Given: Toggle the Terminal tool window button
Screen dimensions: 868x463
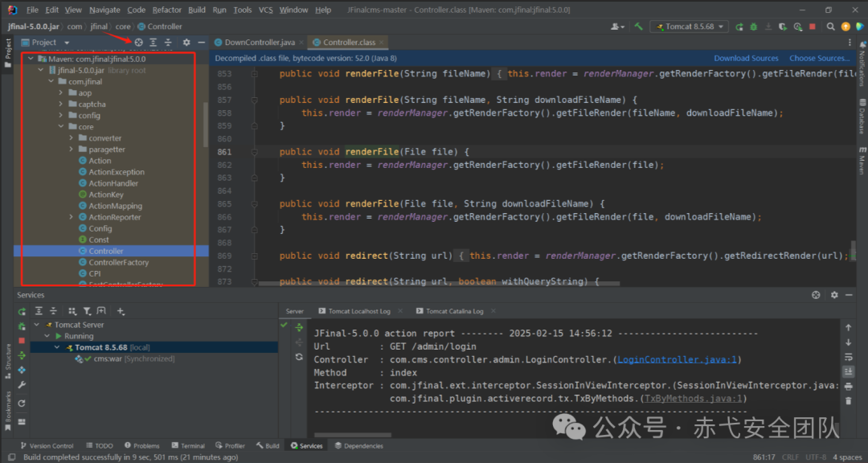Looking at the screenshot, I should 187,445.
